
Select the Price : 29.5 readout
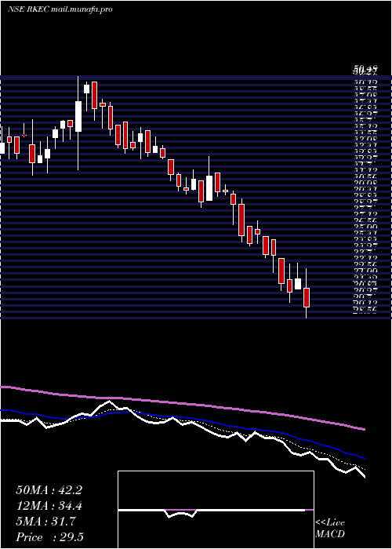point(49,537)
